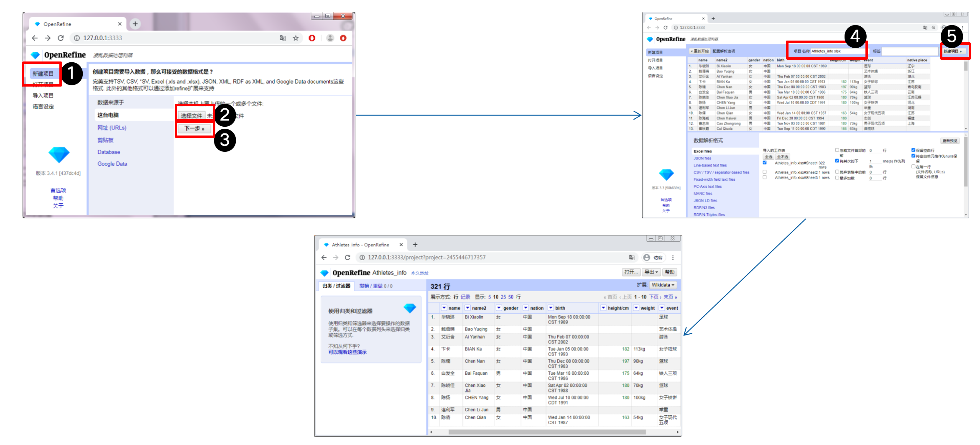This screenshot has height=445, width=980.
Task: Click zoom magnifier icon in the parsing window address bar
Action: tap(933, 28)
